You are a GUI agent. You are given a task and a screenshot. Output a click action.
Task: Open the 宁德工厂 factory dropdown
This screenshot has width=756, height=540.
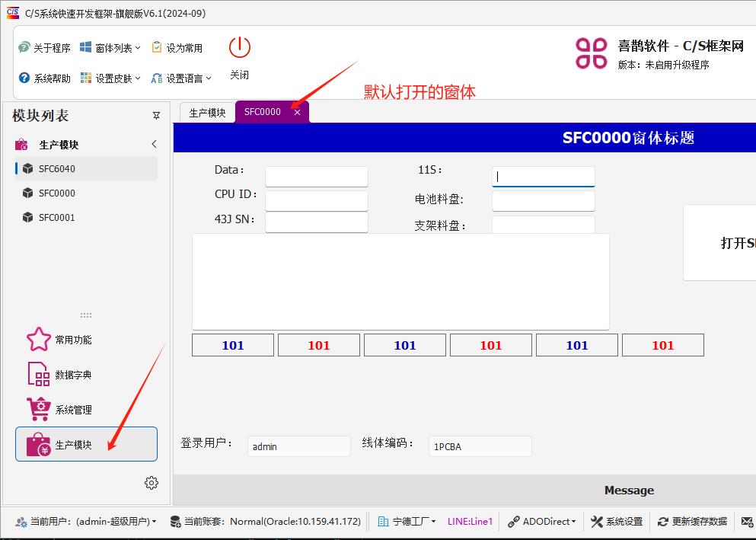(x=409, y=522)
